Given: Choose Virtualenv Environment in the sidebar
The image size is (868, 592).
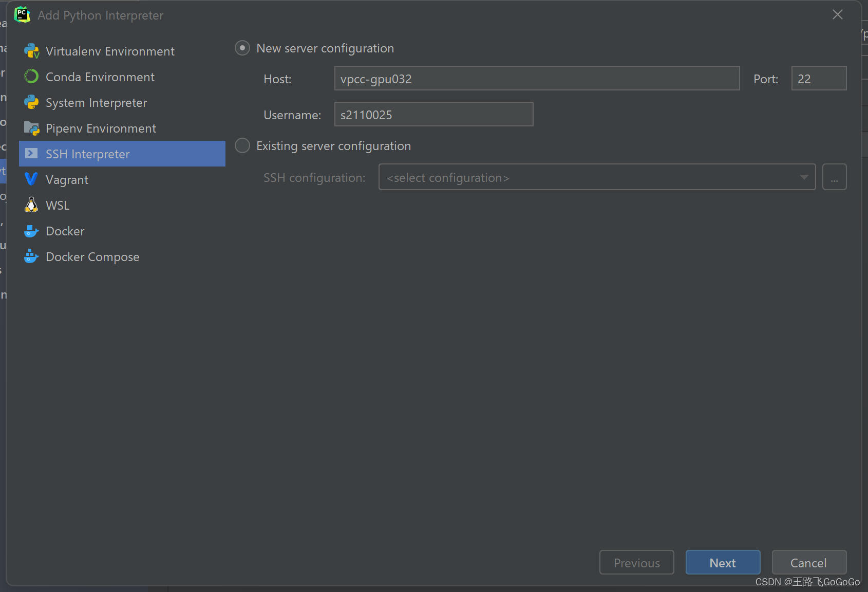Looking at the screenshot, I should (122, 51).
